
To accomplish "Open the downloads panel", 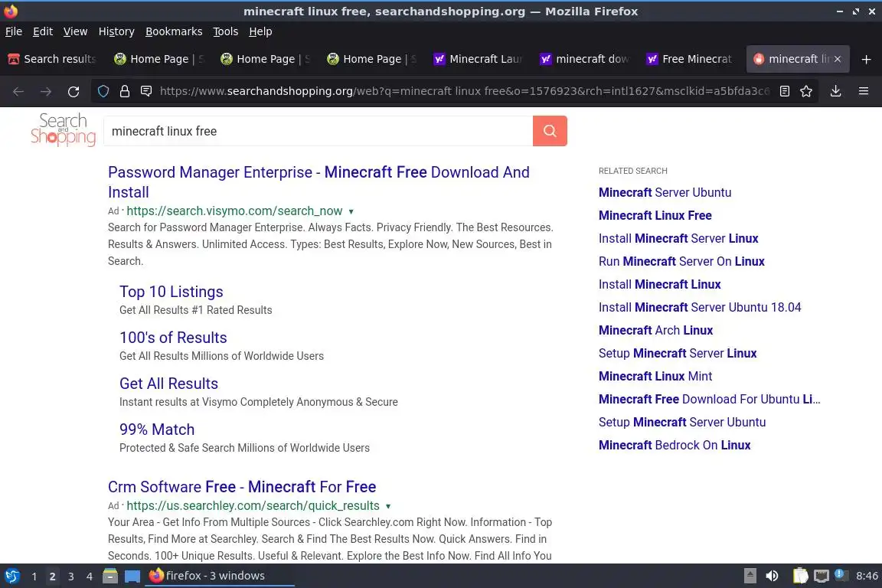I will [x=836, y=91].
